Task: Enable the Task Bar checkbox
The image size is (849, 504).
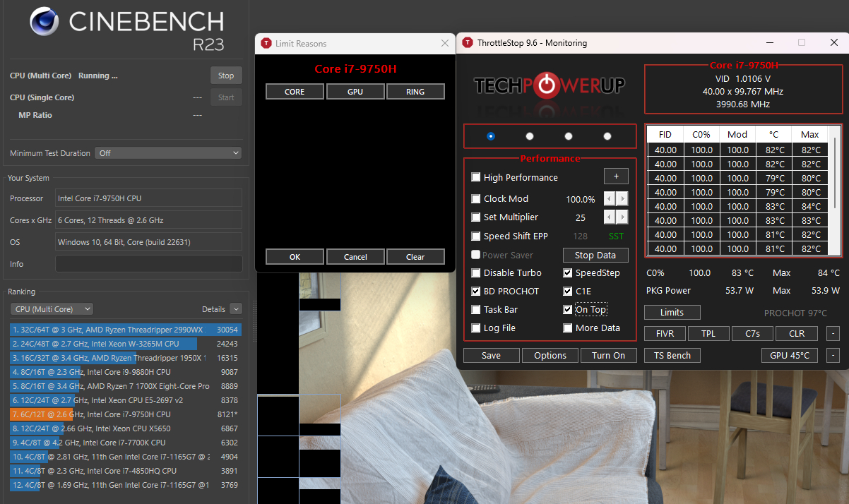Action: (x=476, y=310)
